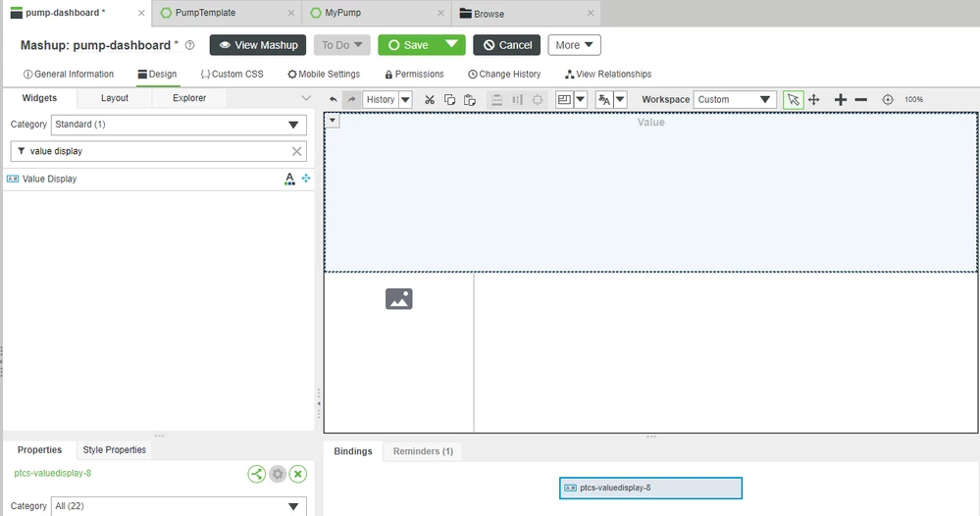Open the Save split-button arrow
This screenshot has height=516, width=980.
[x=451, y=44]
